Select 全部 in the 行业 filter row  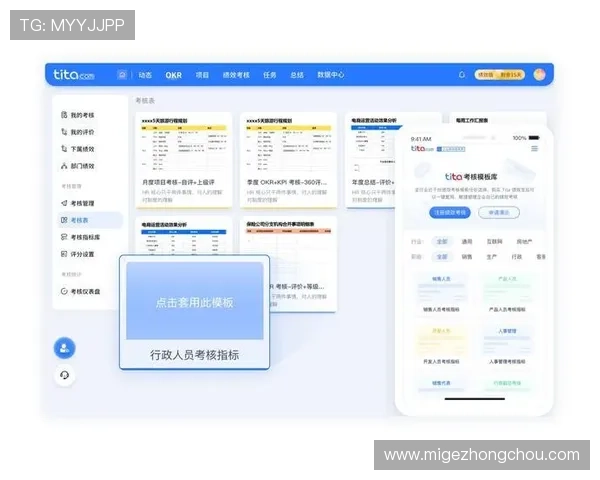[442, 242]
